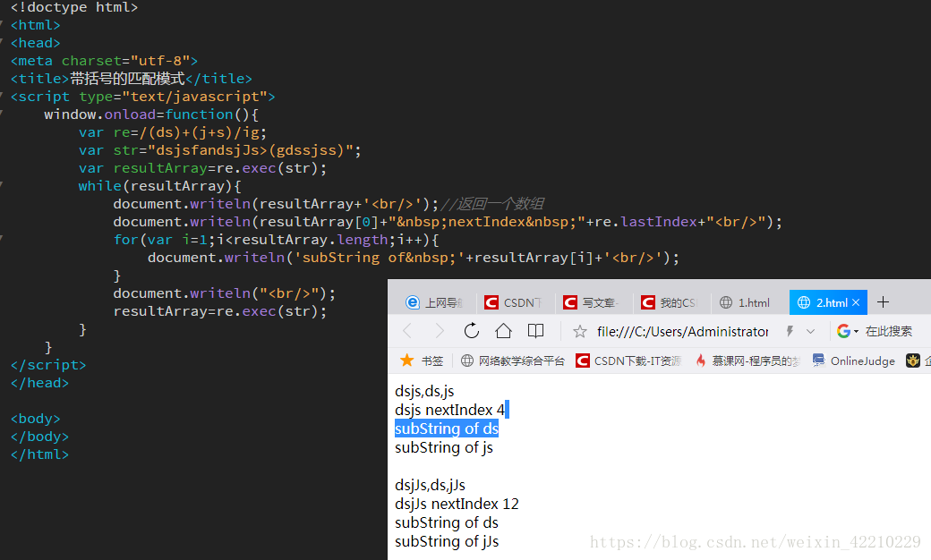Open reading mode book icon
Image resolution: width=931 pixels, height=560 pixels.
(x=535, y=330)
